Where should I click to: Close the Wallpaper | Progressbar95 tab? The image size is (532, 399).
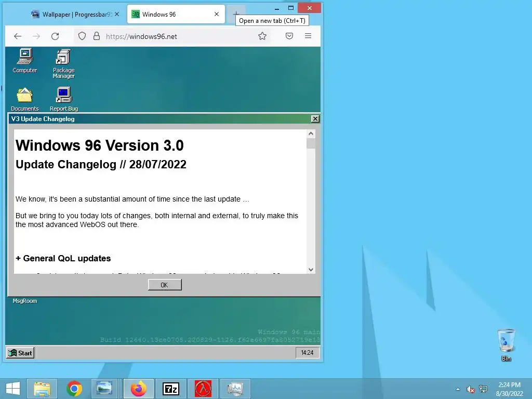117,14
